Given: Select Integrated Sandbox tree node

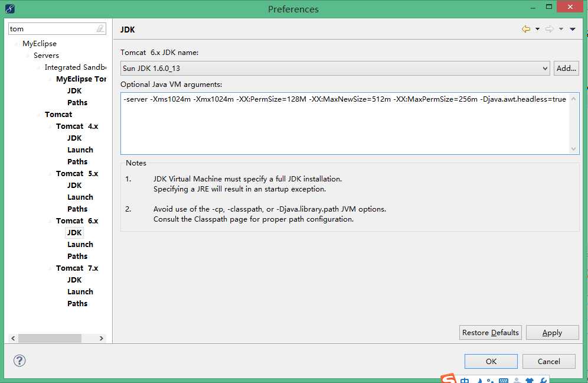Looking at the screenshot, I should pyautogui.click(x=76, y=67).
